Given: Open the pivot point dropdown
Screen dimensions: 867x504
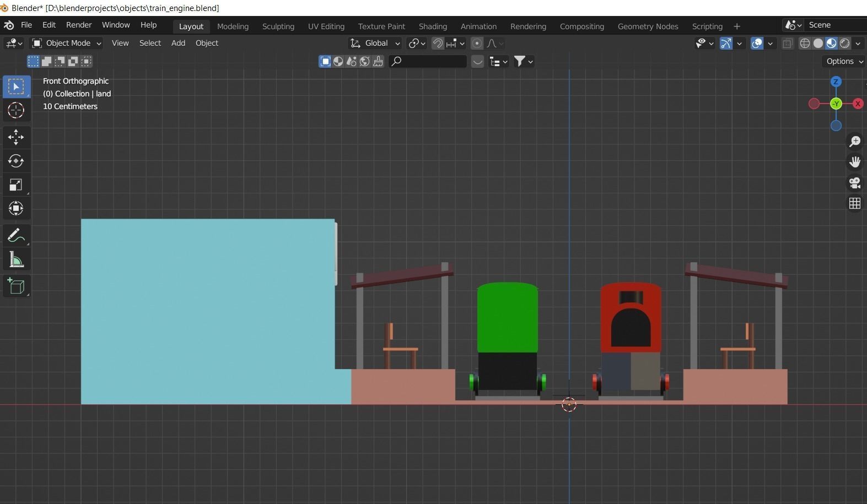Looking at the screenshot, I should 417,43.
